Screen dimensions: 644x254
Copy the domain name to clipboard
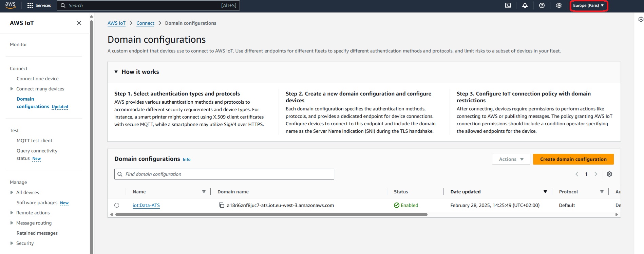pyautogui.click(x=222, y=205)
